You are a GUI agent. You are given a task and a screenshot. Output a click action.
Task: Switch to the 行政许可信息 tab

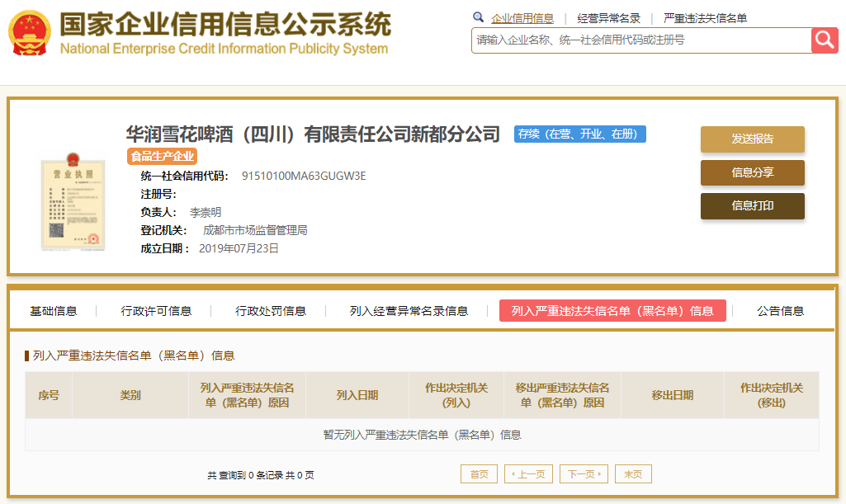(157, 311)
